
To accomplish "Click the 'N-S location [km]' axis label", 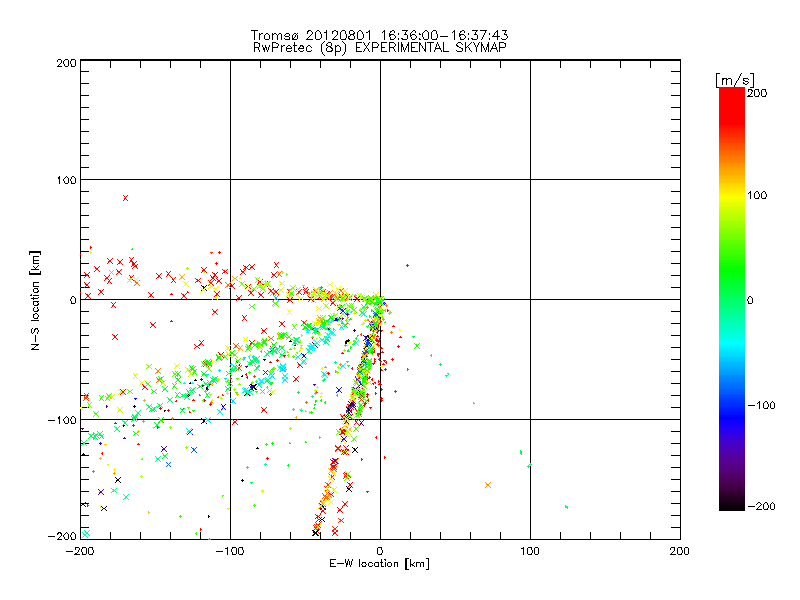I will pos(35,300).
